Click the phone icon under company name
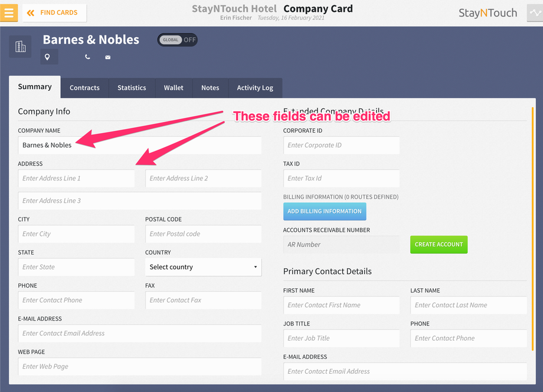Image resolution: width=543 pixels, height=392 pixels. tap(87, 57)
